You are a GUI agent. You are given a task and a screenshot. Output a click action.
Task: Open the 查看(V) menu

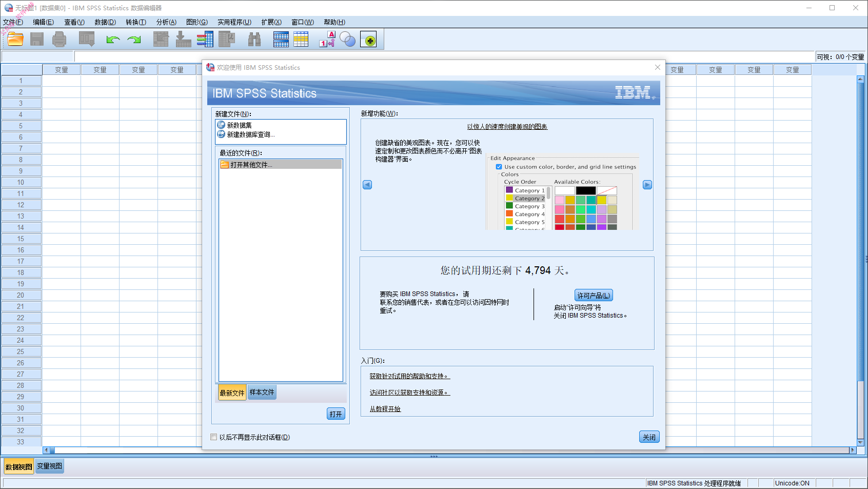[x=74, y=22]
